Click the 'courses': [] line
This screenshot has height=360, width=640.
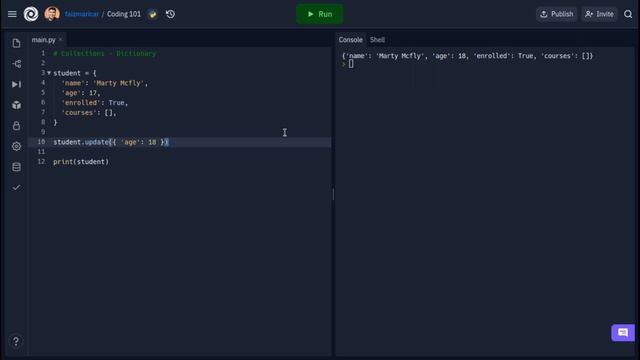pyautogui.click(x=89, y=112)
